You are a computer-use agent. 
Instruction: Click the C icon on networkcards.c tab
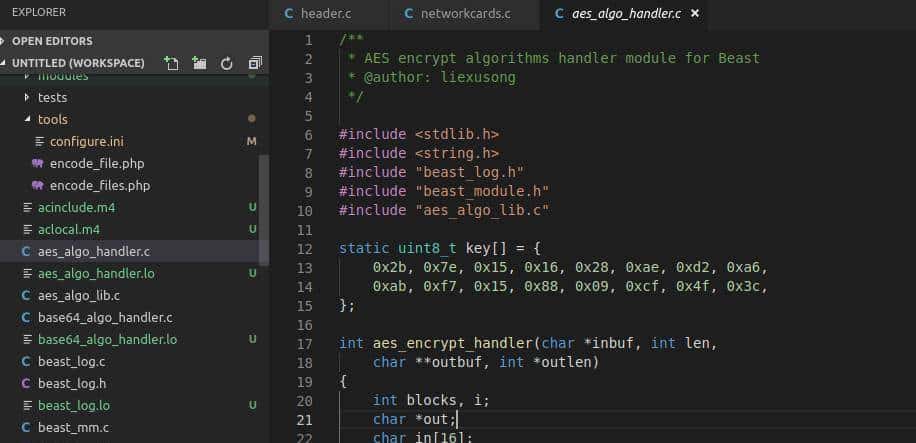point(409,13)
